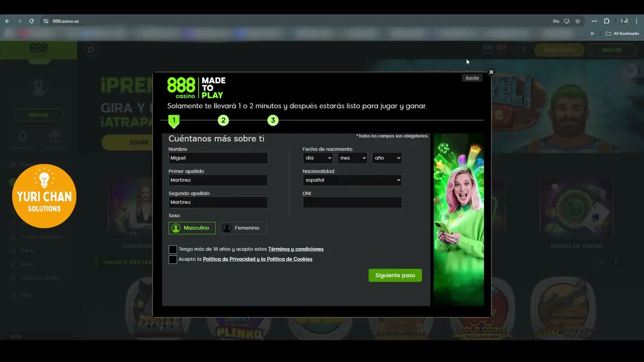This screenshot has width=644, height=362.
Task: Open the password key icon in address bar
Action: pyautogui.click(x=556, y=21)
